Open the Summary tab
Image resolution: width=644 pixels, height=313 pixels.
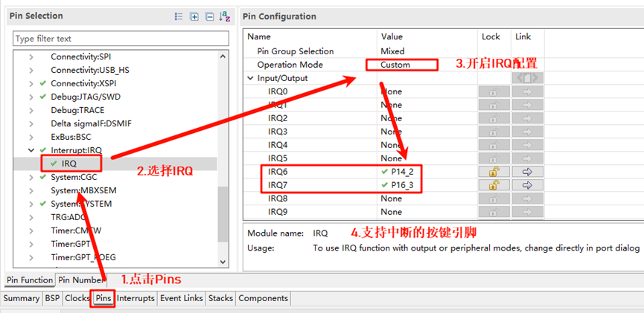22,298
